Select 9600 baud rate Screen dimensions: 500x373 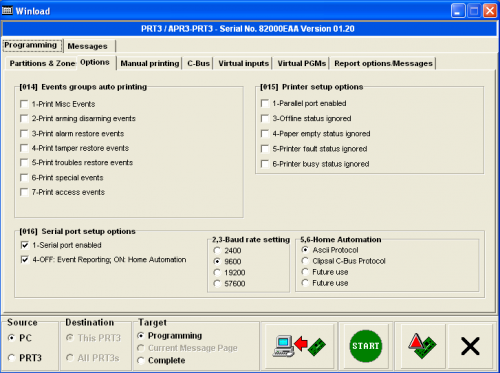pos(217,261)
